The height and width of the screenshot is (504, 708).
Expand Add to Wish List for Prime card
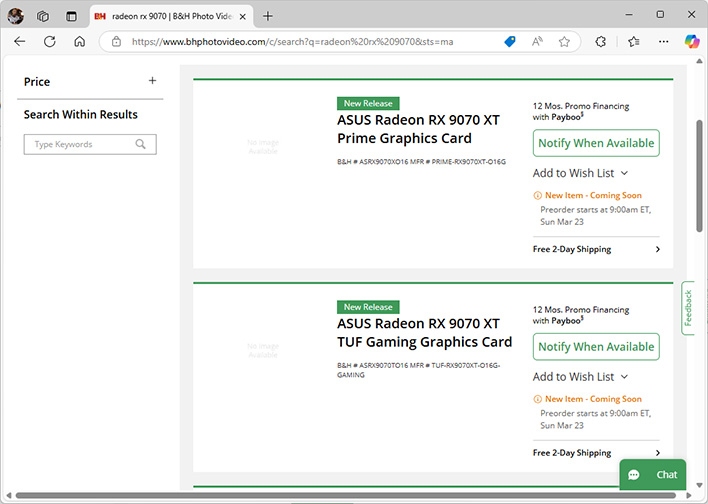[580, 173]
